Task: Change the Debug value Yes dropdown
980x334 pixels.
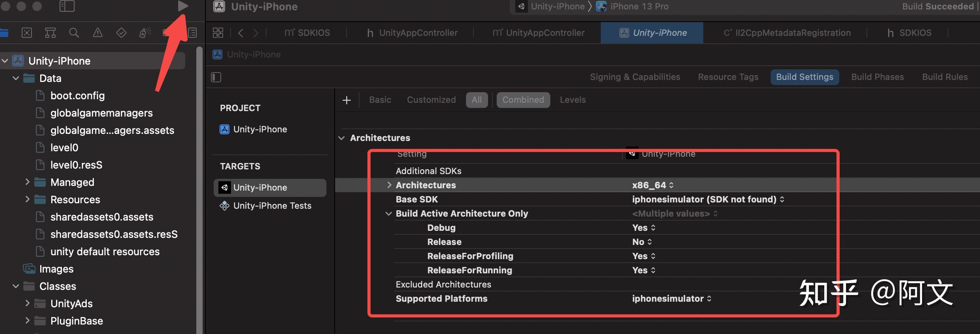Action: pyautogui.click(x=644, y=228)
